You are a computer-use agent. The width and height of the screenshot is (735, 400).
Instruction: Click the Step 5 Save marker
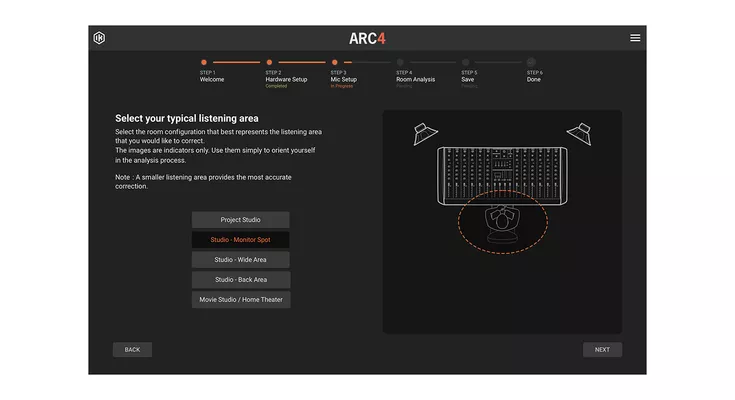click(465, 62)
